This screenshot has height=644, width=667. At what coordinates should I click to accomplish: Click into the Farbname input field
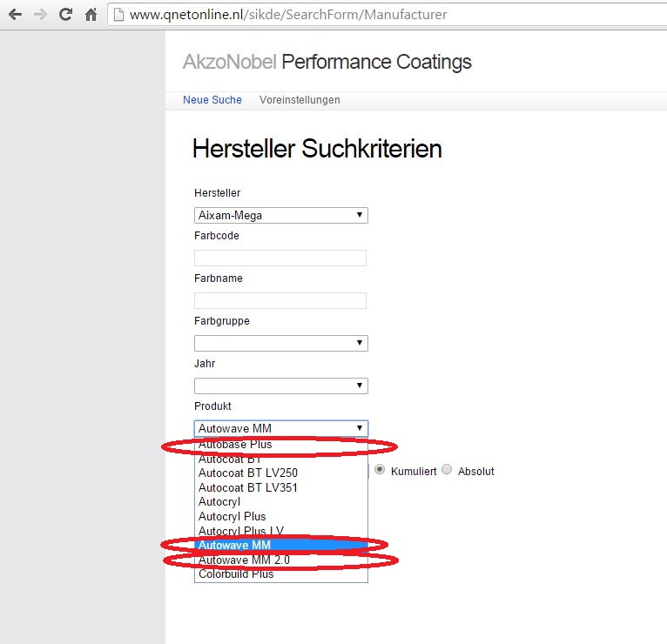(x=280, y=300)
